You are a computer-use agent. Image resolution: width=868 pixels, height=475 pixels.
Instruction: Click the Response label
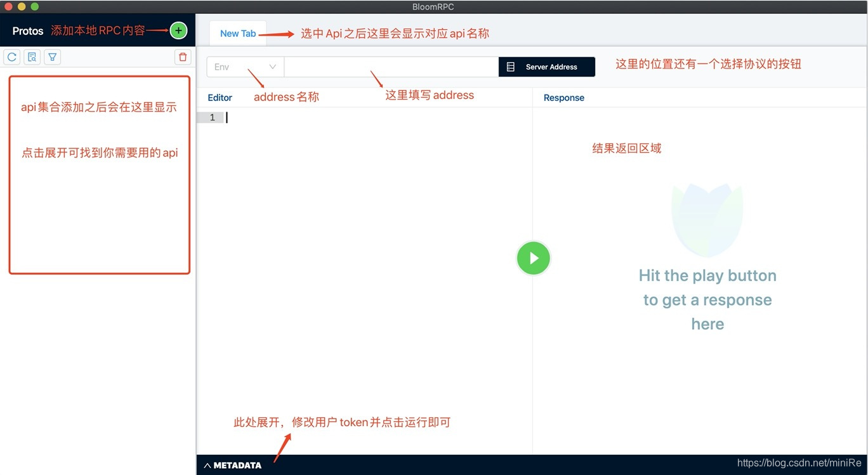pyautogui.click(x=564, y=98)
